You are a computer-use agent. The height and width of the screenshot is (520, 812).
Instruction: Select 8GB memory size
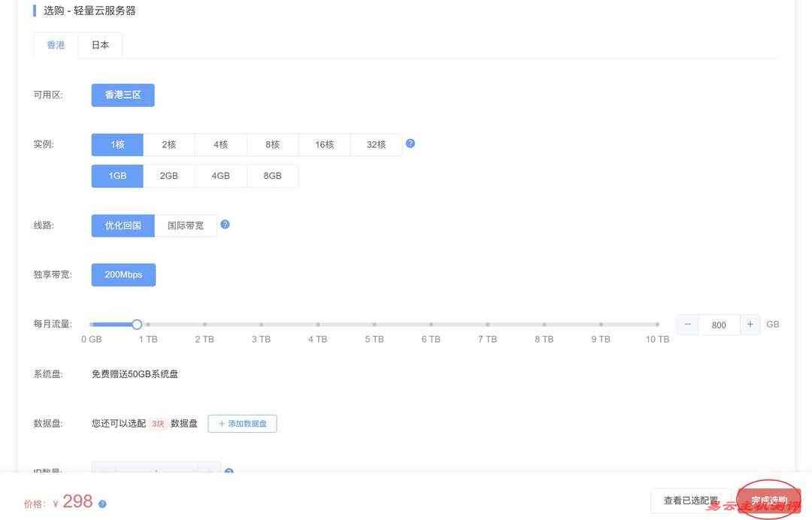click(272, 176)
